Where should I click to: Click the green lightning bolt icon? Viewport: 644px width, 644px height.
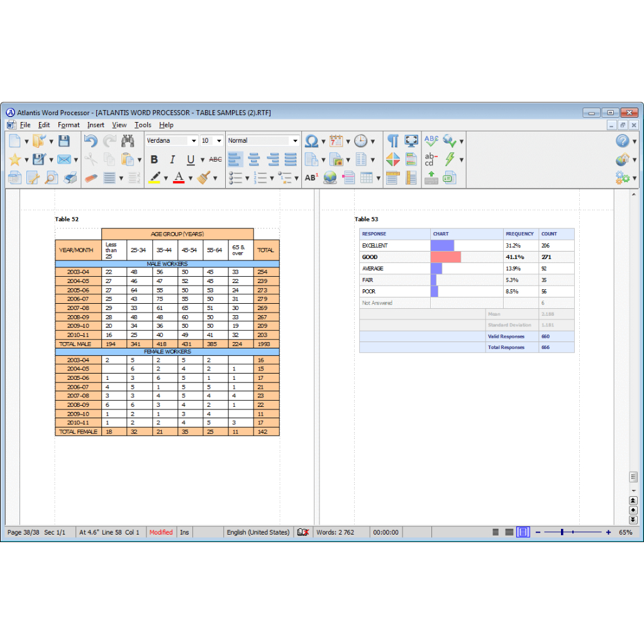450,159
